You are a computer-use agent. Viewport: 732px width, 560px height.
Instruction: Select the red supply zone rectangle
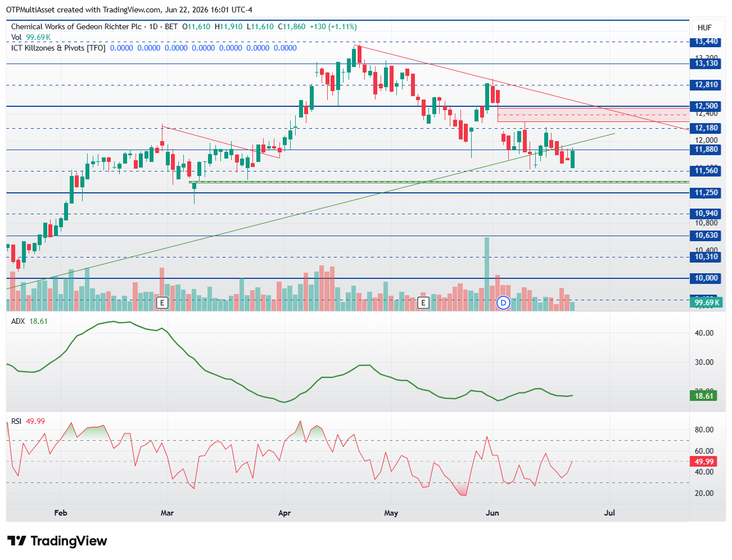coord(593,115)
